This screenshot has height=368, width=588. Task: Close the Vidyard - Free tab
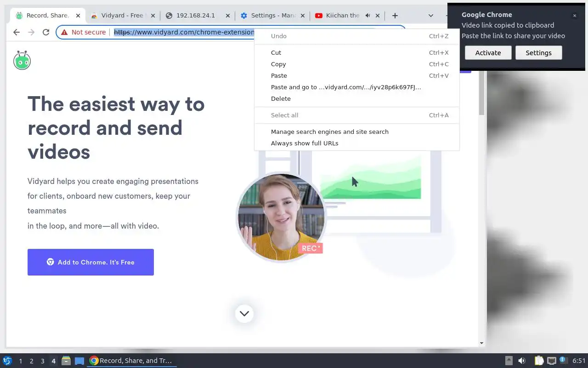tap(153, 15)
